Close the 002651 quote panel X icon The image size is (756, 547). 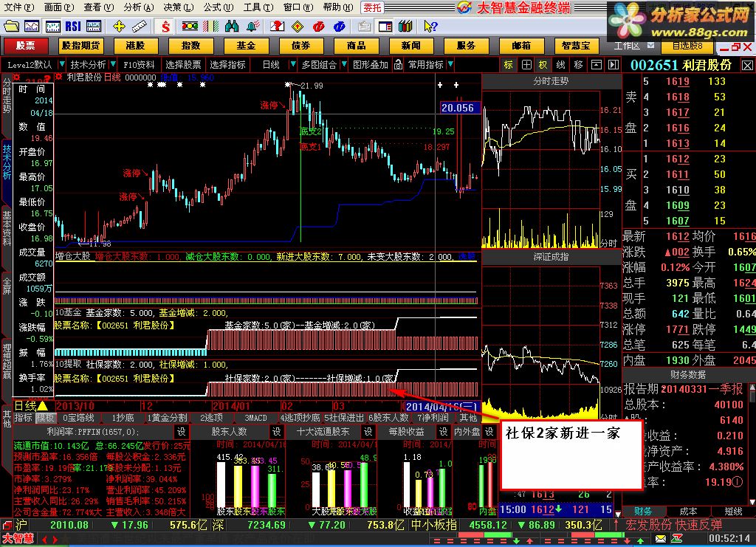[x=747, y=65]
